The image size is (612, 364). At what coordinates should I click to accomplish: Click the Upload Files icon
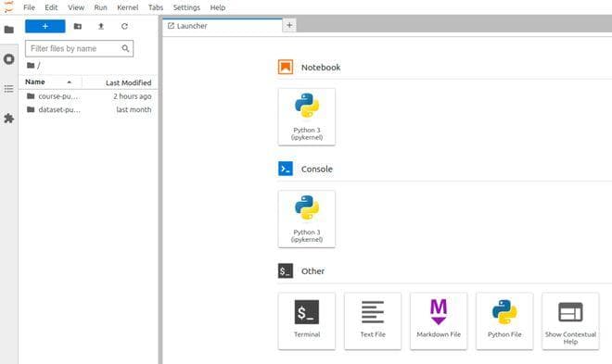[x=101, y=26]
